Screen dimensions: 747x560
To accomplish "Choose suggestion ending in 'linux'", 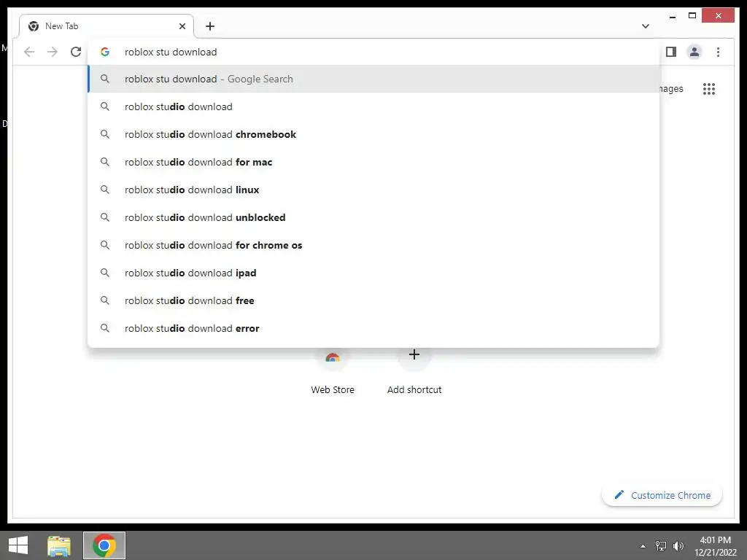I will click(374, 190).
